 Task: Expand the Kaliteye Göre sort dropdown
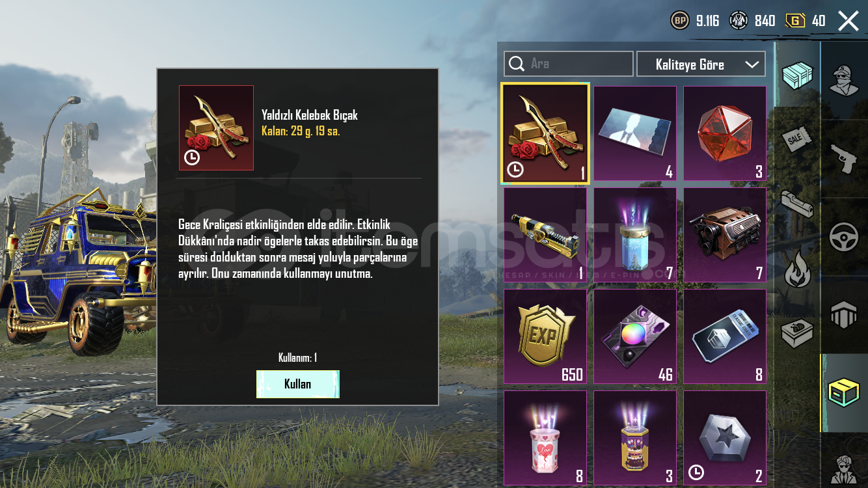(701, 64)
